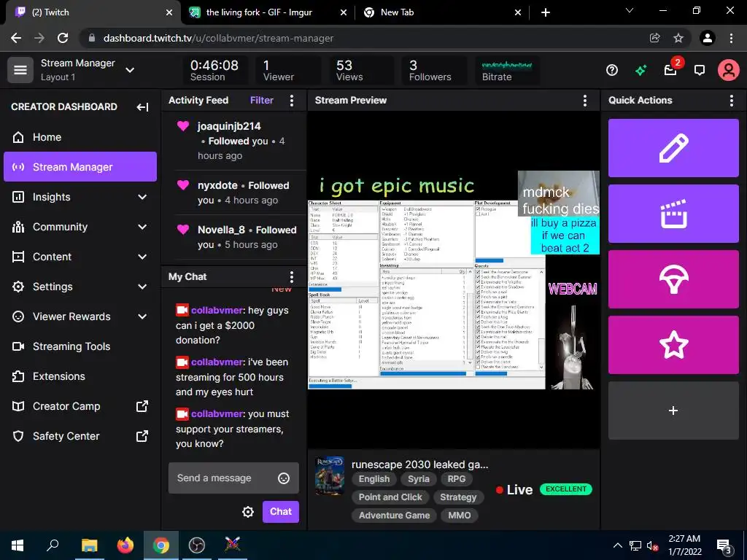
Task: Open Firefox from the taskbar
Action: [125, 545]
